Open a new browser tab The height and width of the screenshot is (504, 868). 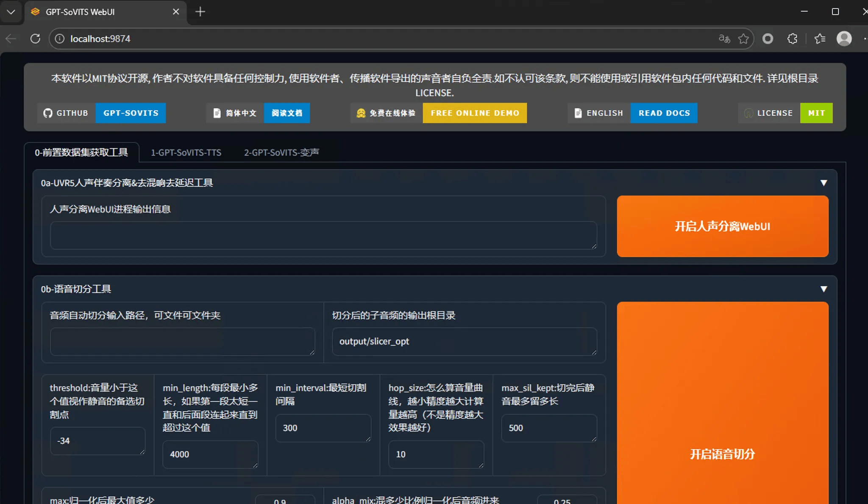200,12
